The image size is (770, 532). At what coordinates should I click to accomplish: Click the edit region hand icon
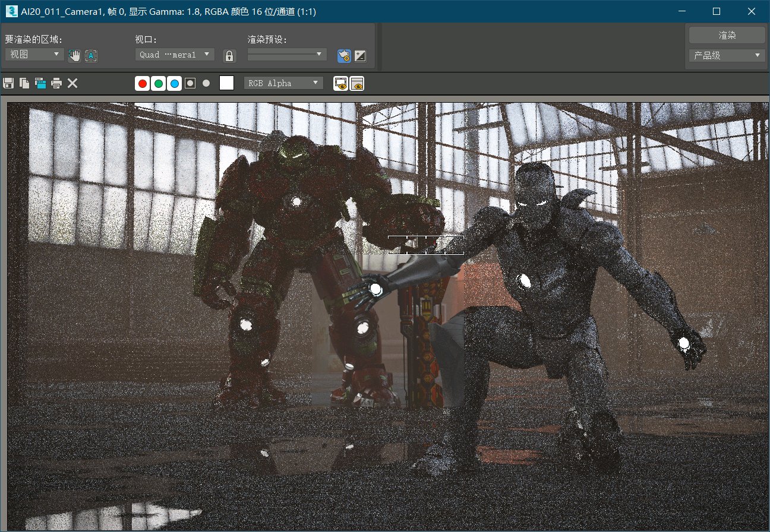[74, 56]
